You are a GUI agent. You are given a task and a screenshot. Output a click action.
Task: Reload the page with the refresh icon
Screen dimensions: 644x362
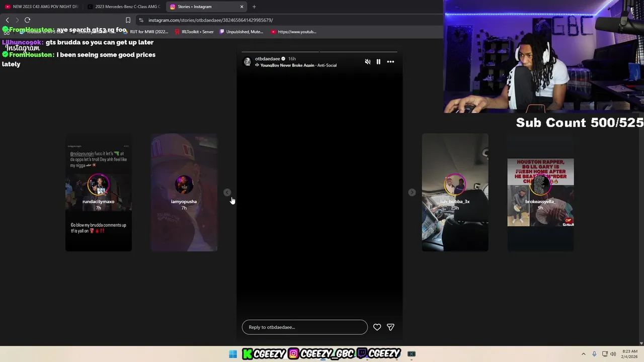click(28, 20)
